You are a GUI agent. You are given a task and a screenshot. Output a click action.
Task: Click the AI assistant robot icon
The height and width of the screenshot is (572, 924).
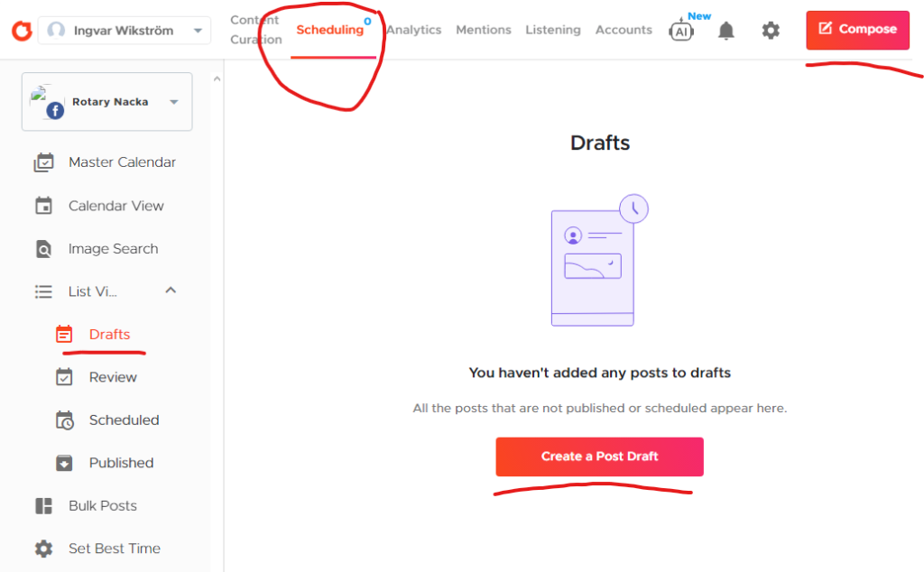tap(680, 31)
